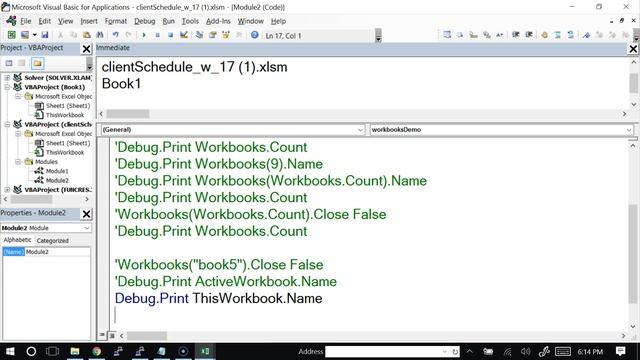
Task: Open Properties Window from its toolbar icon
Action: tap(213, 35)
